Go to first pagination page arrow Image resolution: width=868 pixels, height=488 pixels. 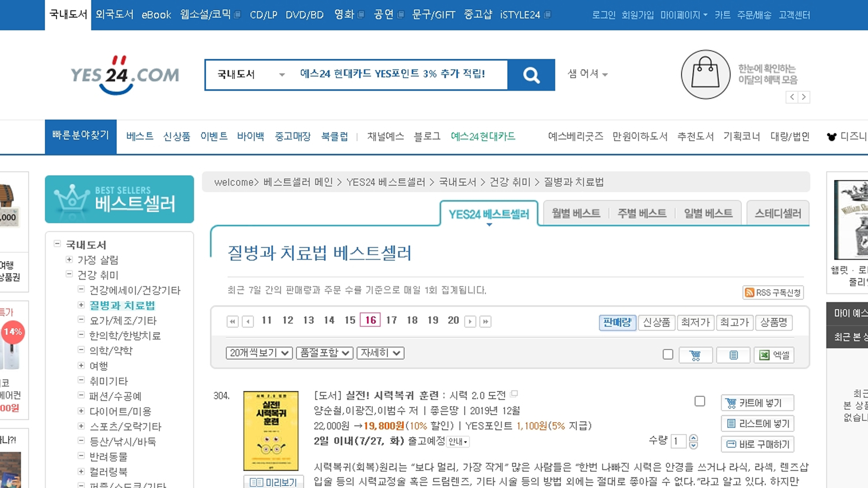click(x=232, y=321)
